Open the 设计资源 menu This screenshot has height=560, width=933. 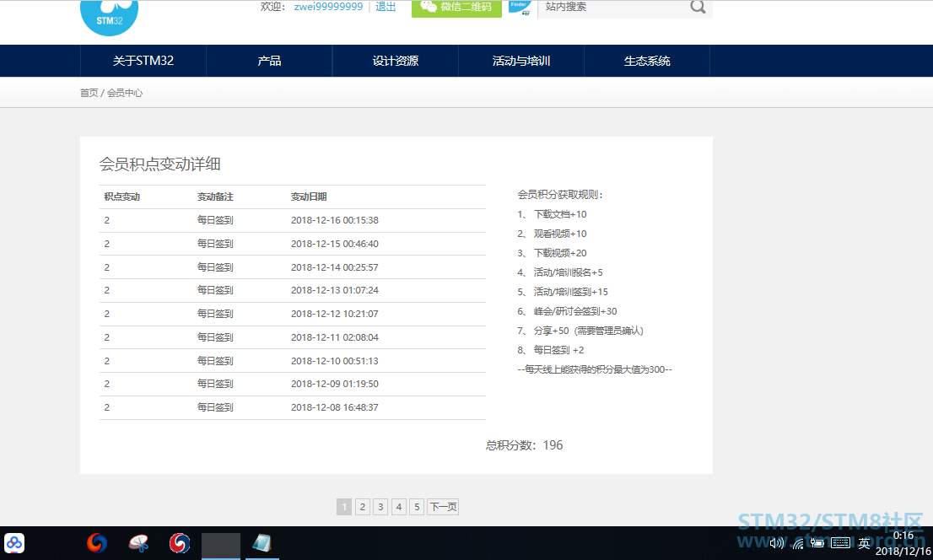395,61
